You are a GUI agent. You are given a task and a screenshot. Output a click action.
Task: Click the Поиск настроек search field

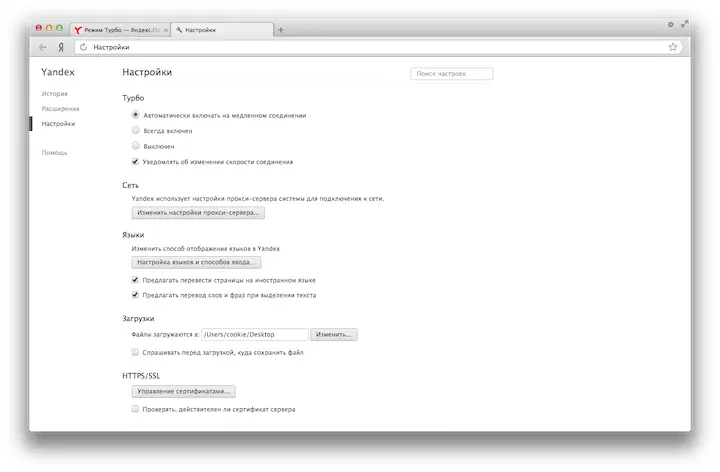[452, 73]
